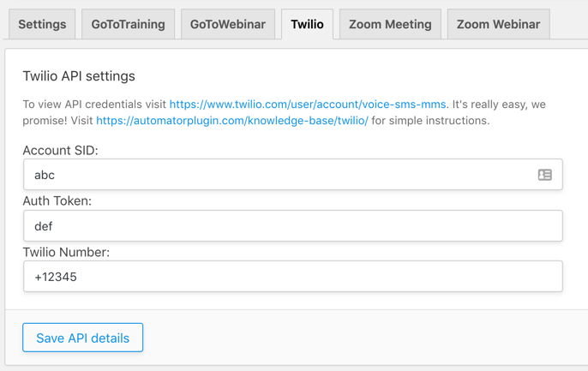Open the GoToTraining tab

(x=128, y=24)
